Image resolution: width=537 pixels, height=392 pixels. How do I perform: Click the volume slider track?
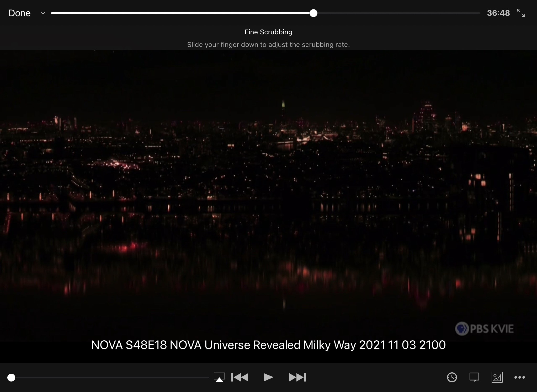[x=110, y=378]
